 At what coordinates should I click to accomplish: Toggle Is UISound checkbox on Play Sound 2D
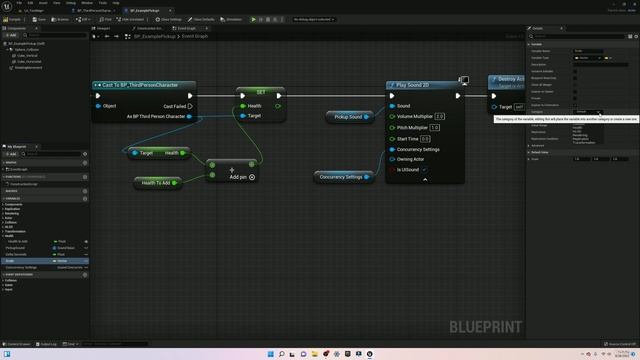pos(424,169)
